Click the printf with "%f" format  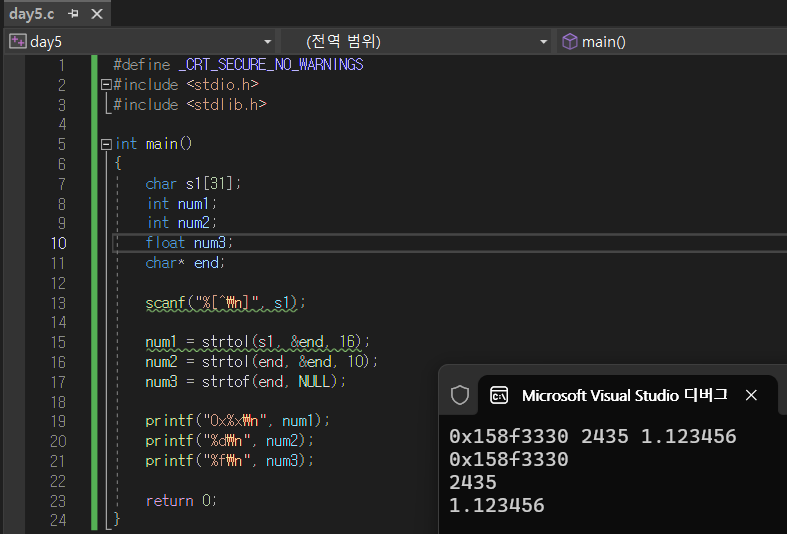(229, 460)
